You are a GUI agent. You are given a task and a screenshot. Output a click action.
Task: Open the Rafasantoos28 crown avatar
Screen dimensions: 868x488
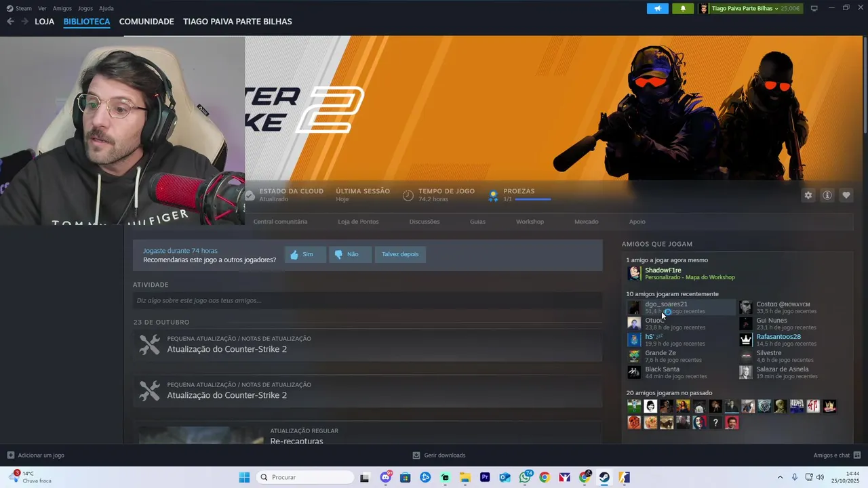pos(746,340)
